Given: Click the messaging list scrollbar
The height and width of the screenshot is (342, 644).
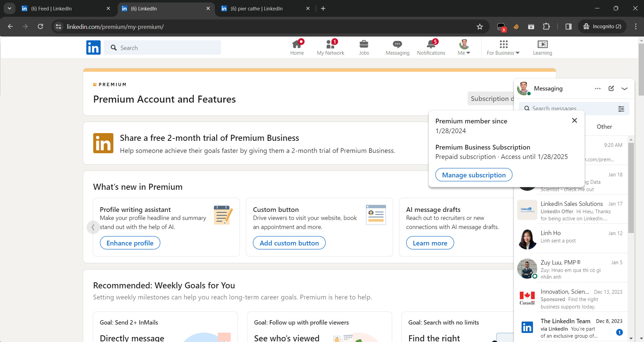Looking at the screenshot, I should (631, 188).
